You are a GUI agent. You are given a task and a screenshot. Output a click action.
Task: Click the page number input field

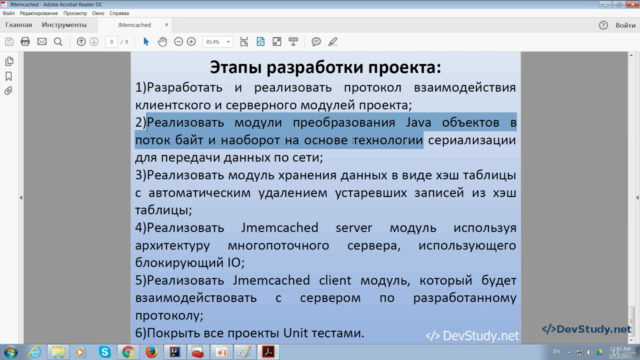(111, 42)
